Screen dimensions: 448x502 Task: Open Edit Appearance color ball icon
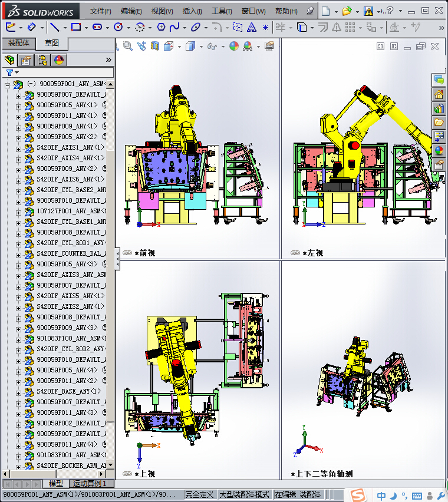tap(234, 46)
